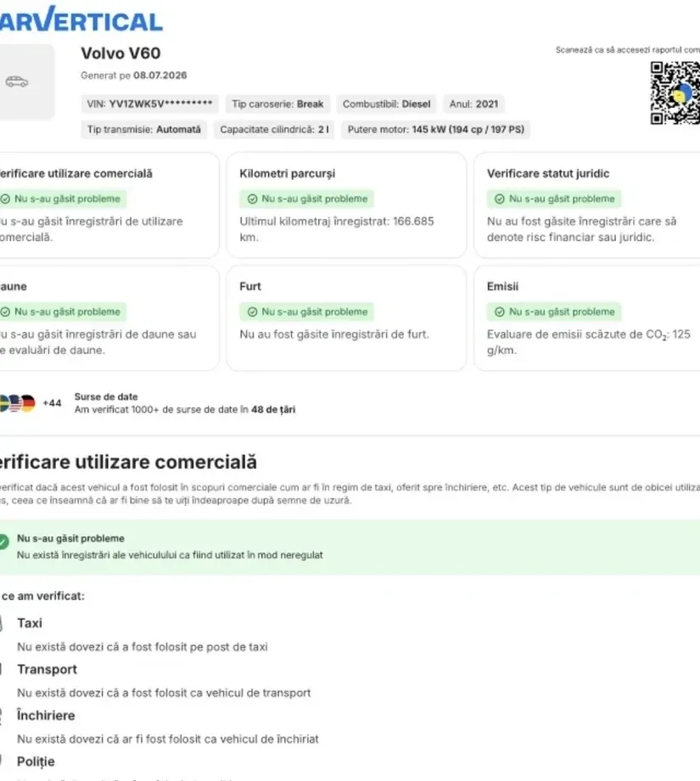Click the Tip caroserie: Break chip
The width and height of the screenshot is (700, 781).
point(277,104)
